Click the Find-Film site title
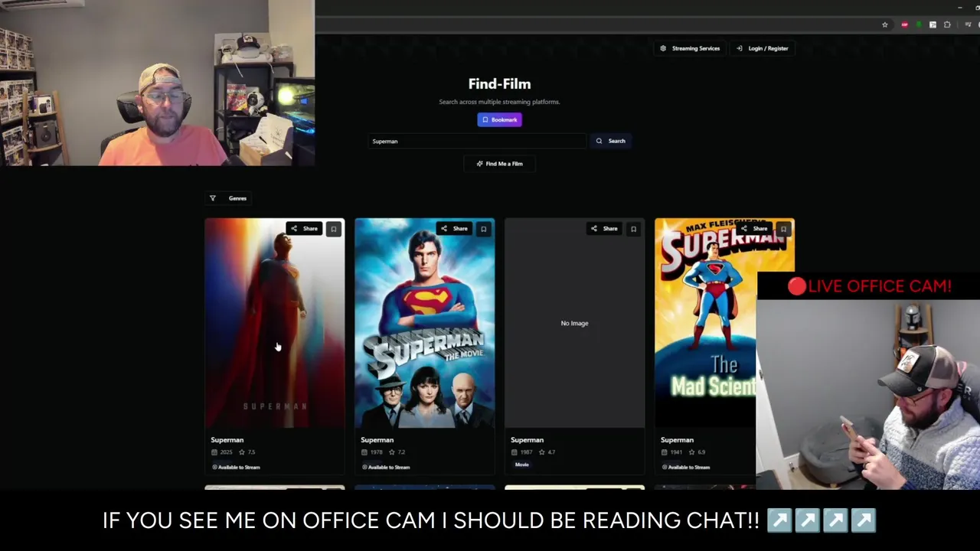980x551 pixels. coord(499,84)
